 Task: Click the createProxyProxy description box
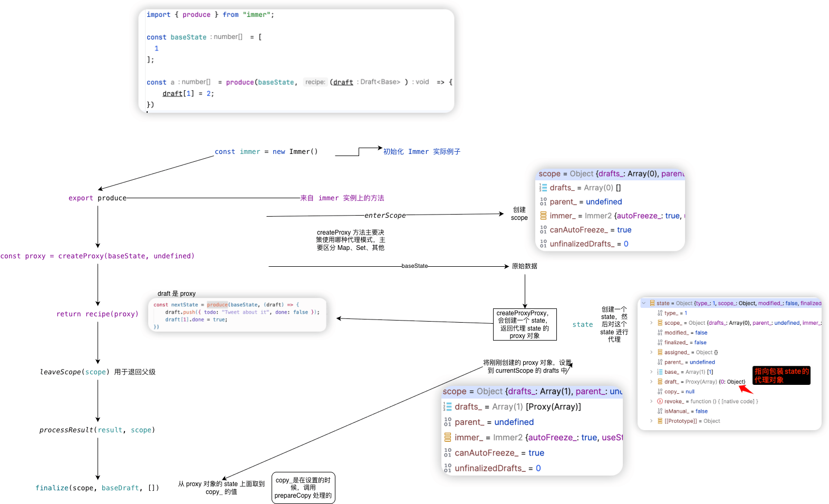click(x=524, y=324)
